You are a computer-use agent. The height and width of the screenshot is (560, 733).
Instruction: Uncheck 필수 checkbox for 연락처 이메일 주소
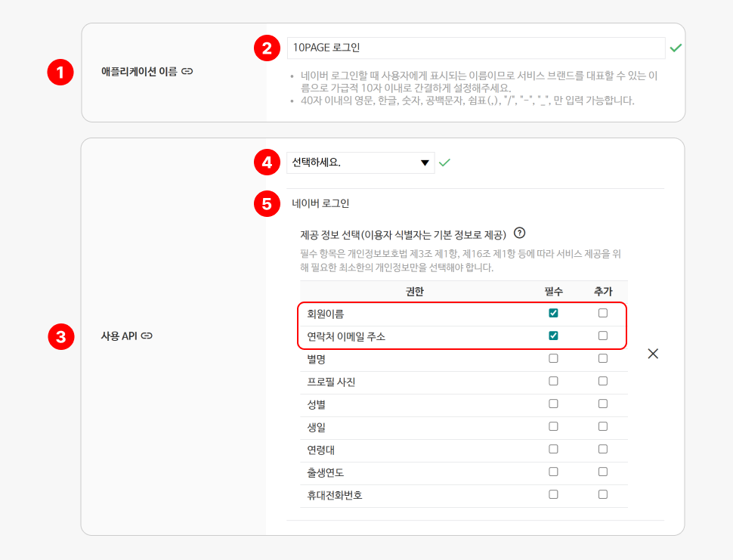[x=553, y=336]
